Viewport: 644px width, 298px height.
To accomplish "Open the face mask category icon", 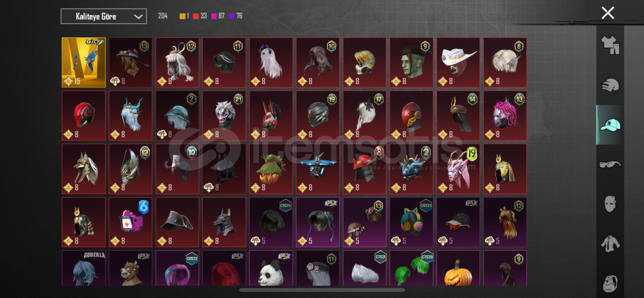I will [x=610, y=204].
